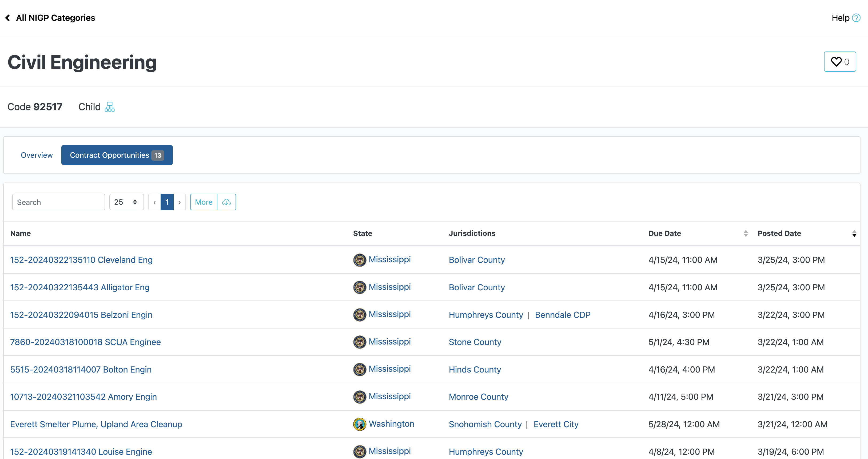
Task: Open the 25 per-page dropdown
Action: (126, 202)
